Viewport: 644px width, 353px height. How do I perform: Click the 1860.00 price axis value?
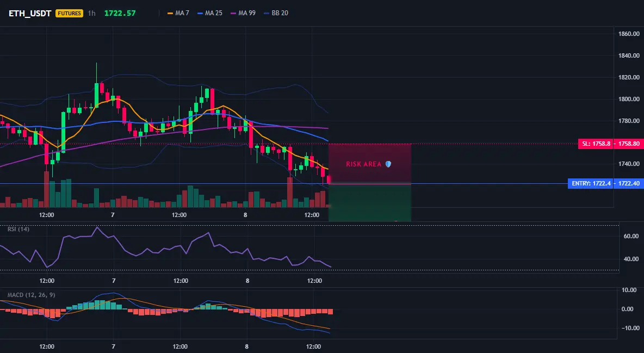coord(629,34)
